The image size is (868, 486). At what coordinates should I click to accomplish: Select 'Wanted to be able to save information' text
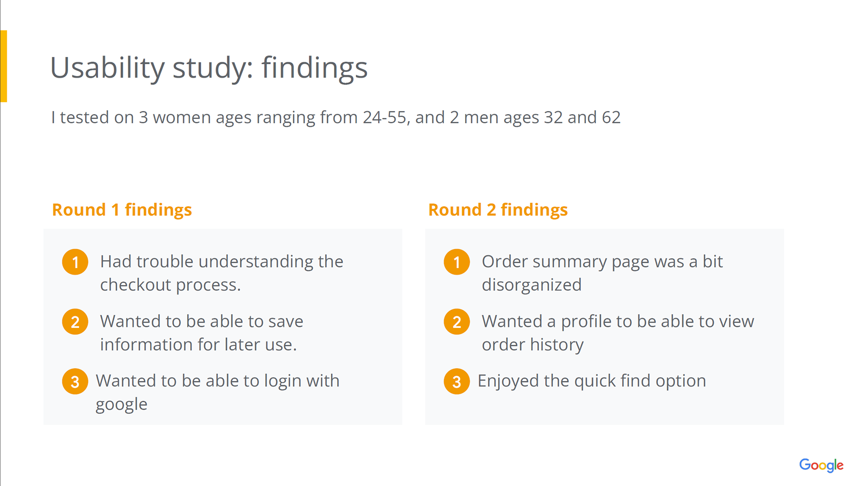pos(202,332)
